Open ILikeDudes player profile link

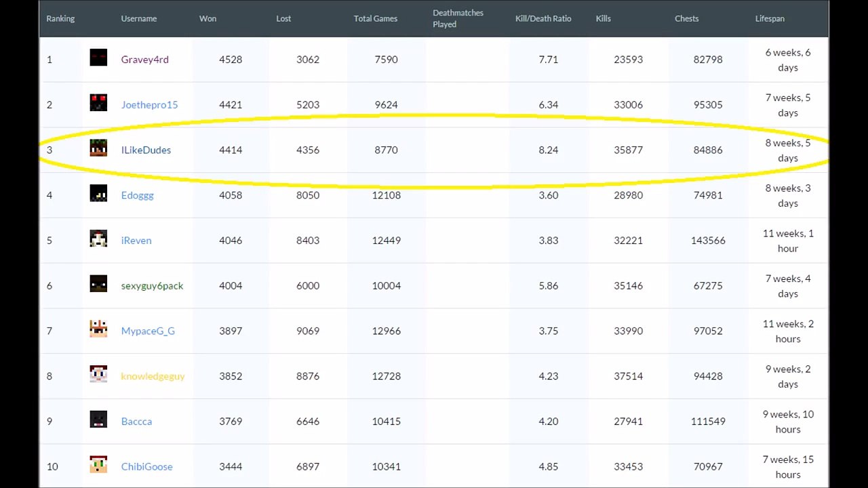point(146,150)
